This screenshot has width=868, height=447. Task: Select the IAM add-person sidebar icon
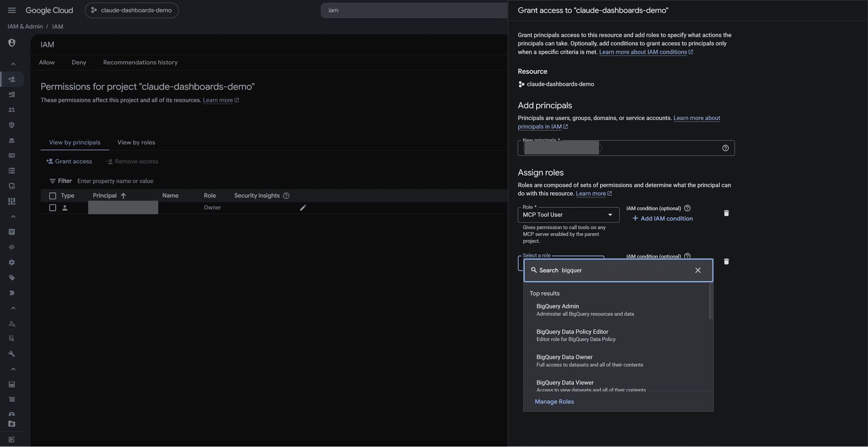[12, 79]
